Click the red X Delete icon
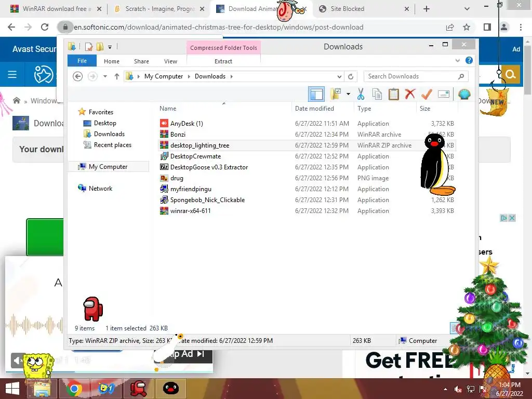The width and height of the screenshot is (532, 399). [410, 94]
